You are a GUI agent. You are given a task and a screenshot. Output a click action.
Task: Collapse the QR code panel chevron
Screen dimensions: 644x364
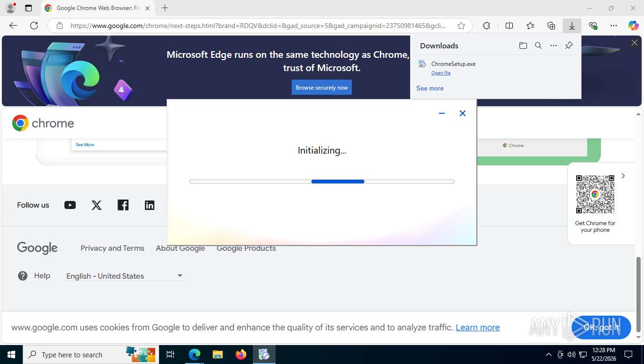click(x=623, y=176)
